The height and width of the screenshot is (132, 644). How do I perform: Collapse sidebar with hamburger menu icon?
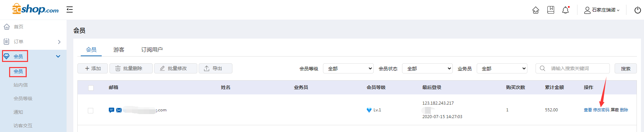[70, 9]
